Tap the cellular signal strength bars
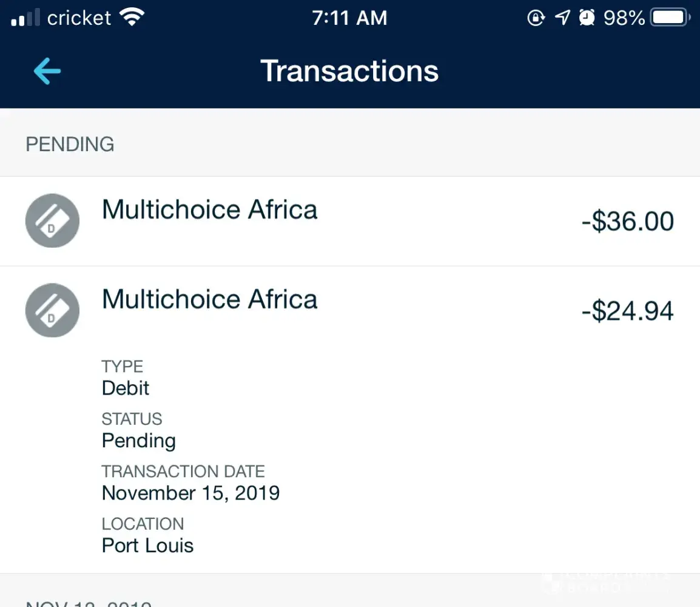 26,18
